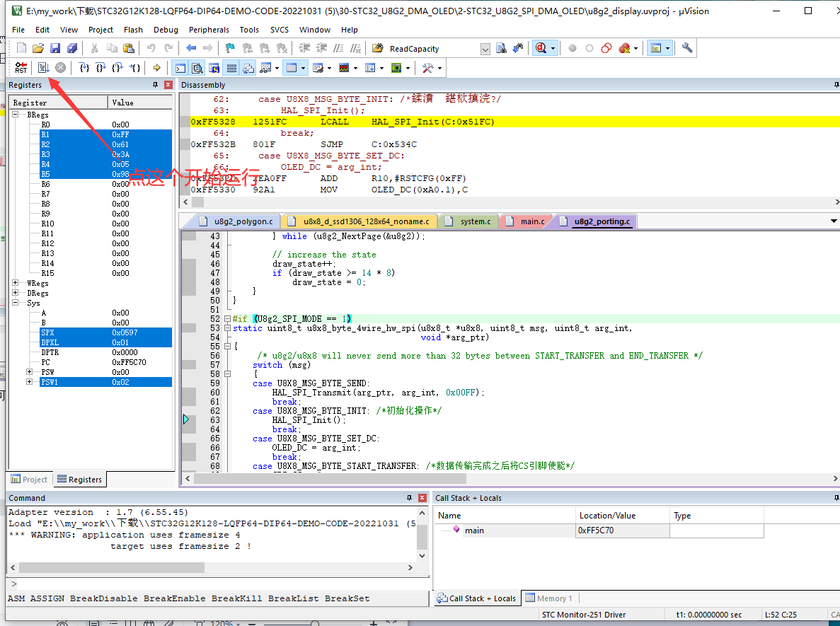This screenshot has height=626, width=840.
Task: Click the RST reset CPU icon
Action: pyautogui.click(x=21, y=68)
